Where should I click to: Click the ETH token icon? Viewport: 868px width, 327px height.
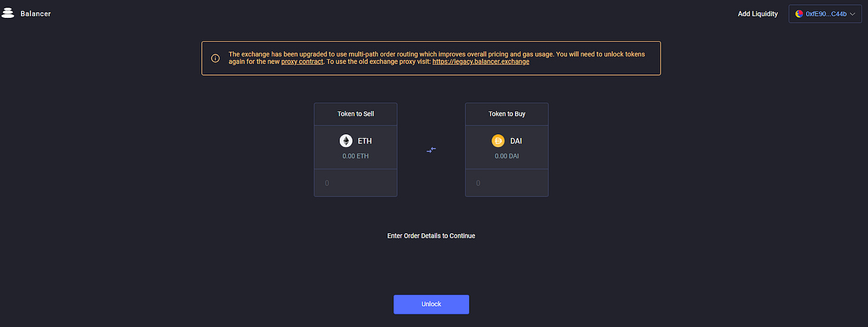pos(346,141)
